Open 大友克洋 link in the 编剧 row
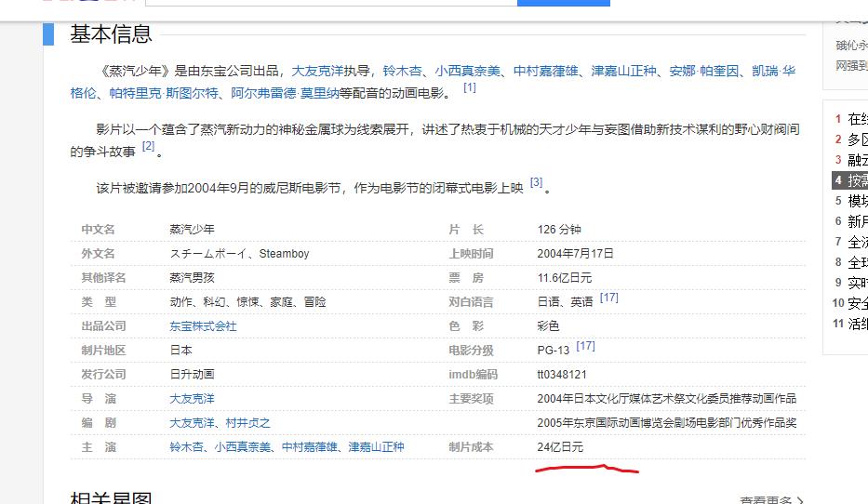This screenshot has width=868, height=504. point(192,423)
